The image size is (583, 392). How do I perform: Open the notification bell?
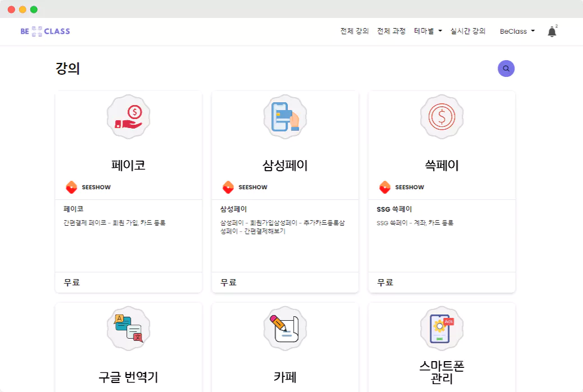pos(552,32)
